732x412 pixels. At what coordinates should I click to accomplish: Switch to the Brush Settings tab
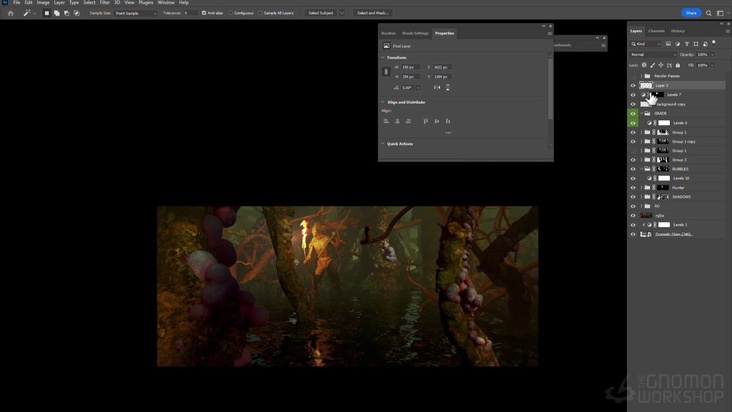[x=415, y=33]
